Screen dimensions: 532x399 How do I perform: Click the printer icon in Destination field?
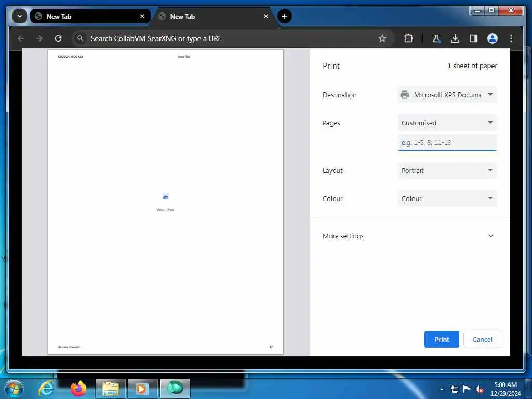404,95
